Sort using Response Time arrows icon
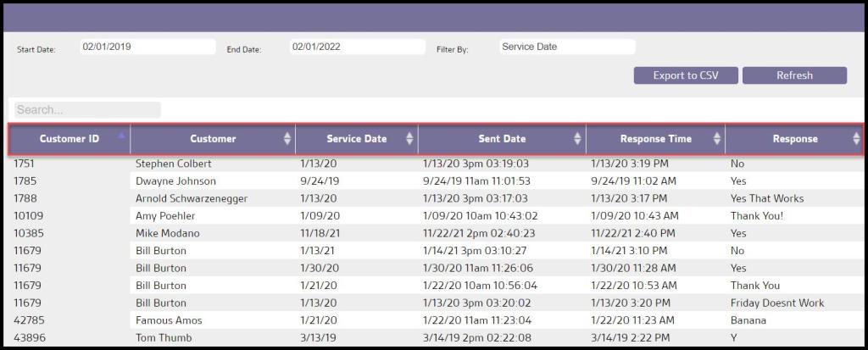Viewport: 868px width, 350px height. (x=717, y=139)
